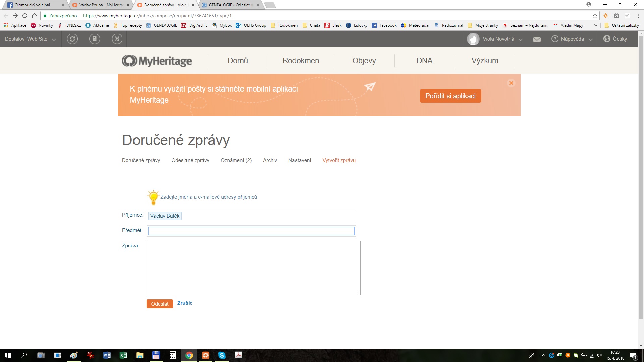Open the inbox envelope icon
The width and height of the screenshot is (644, 362).
[x=537, y=39]
